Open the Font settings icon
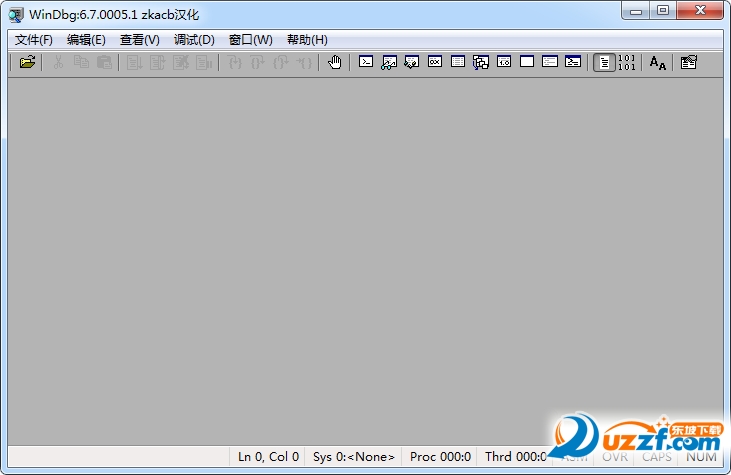731x475 pixels. pyautogui.click(x=658, y=62)
